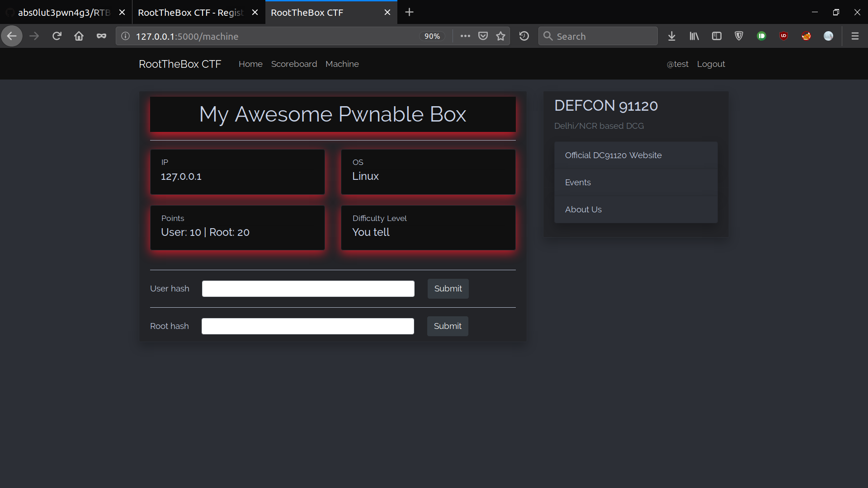Screen dimensions: 868x488
Task: Open the library bookshelf icon
Action: 694,36
